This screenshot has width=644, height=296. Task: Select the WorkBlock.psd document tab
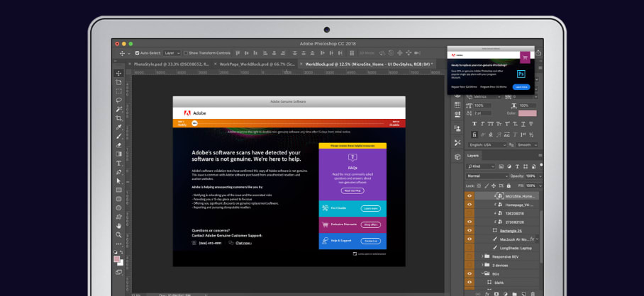(x=369, y=64)
